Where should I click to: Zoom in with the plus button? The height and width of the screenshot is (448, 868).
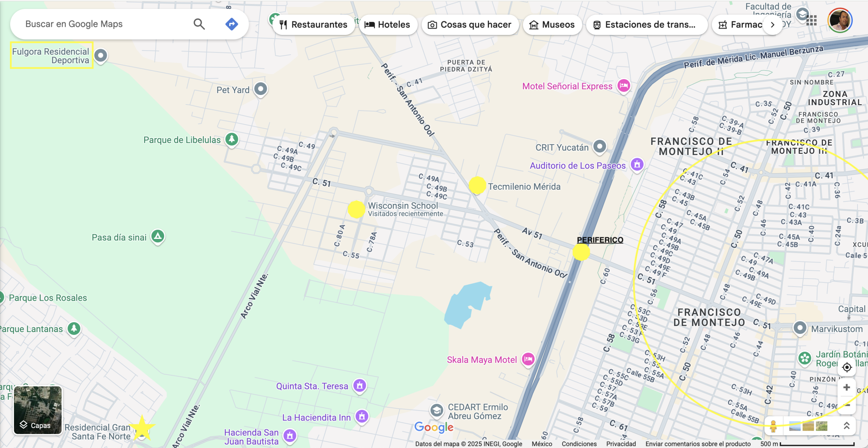(847, 388)
